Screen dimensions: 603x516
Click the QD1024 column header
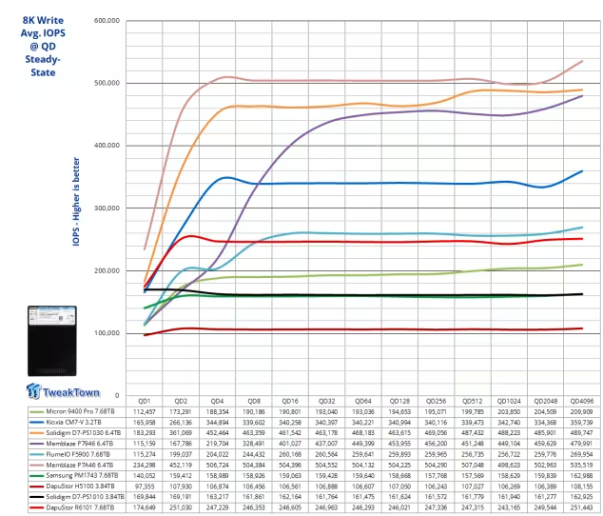point(508,401)
